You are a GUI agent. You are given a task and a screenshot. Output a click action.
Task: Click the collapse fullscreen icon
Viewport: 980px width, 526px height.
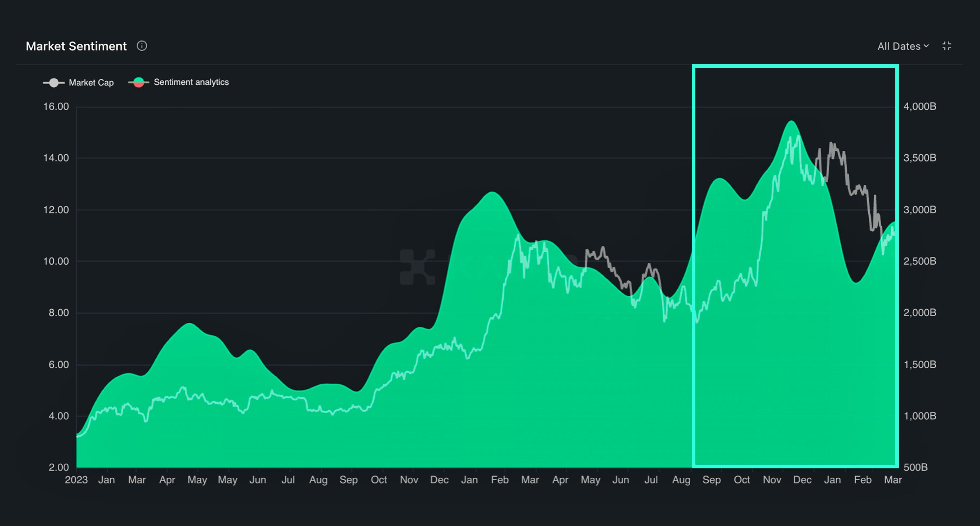tap(946, 46)
